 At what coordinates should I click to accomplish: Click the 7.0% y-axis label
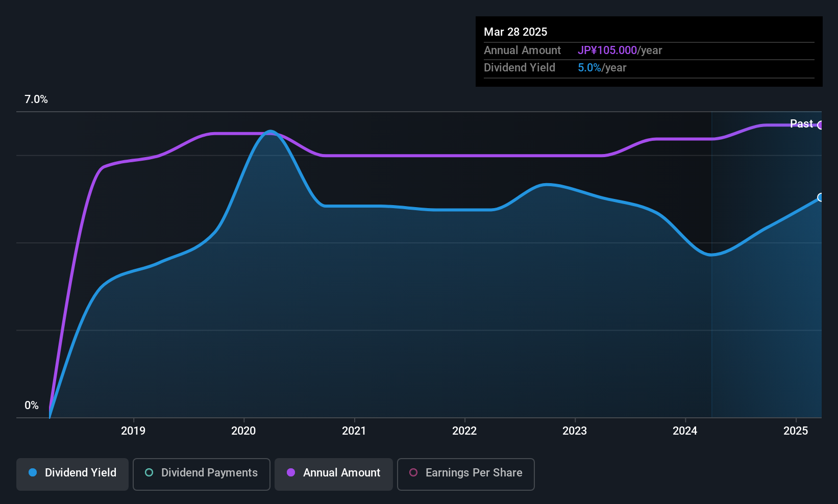pos(36,99)
